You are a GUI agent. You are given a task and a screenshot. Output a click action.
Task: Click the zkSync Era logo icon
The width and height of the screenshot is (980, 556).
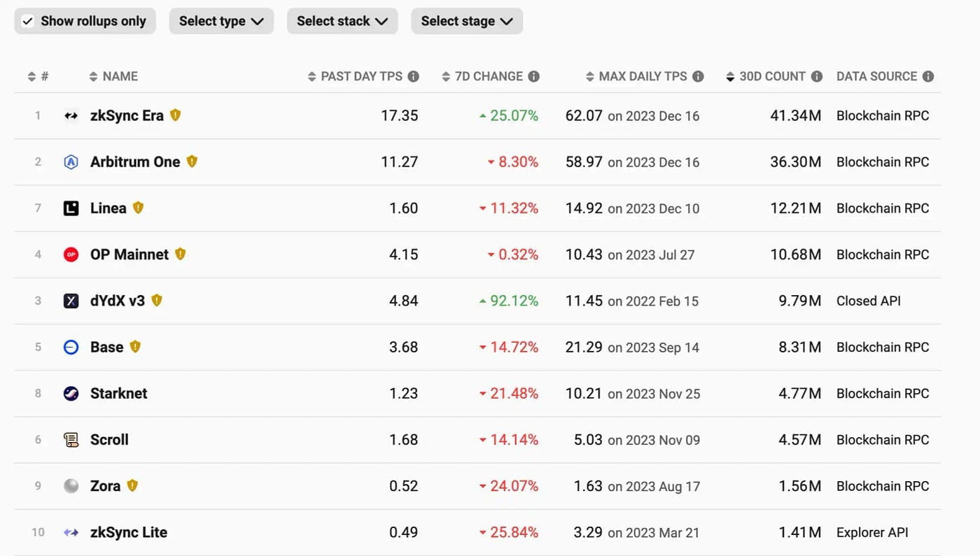click(x=71, y=116)
